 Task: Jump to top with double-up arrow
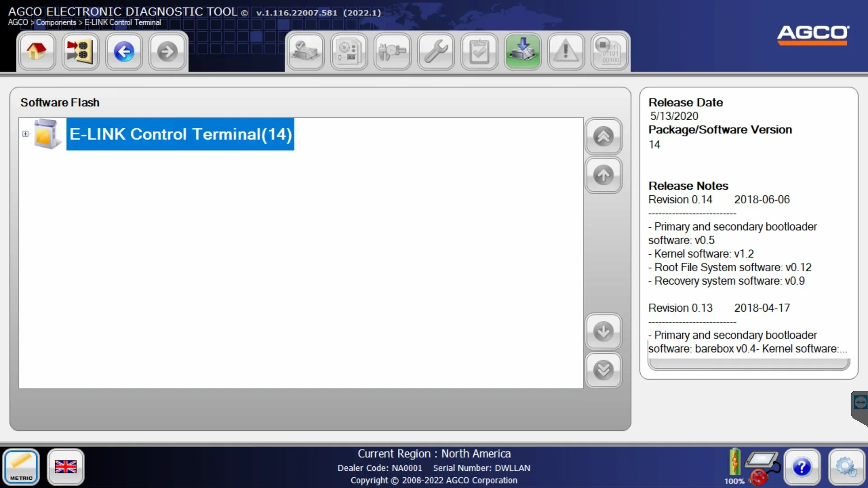(x=603, y=136)
